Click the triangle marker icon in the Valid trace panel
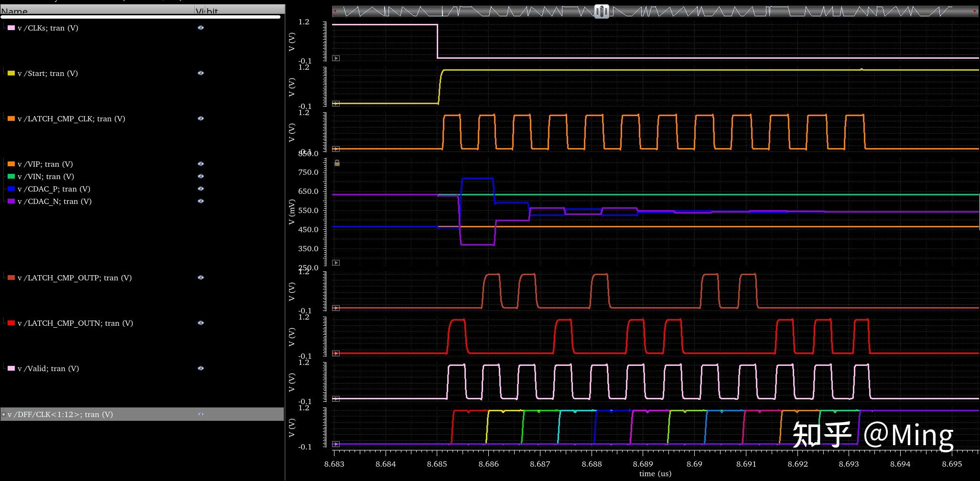 336,399
